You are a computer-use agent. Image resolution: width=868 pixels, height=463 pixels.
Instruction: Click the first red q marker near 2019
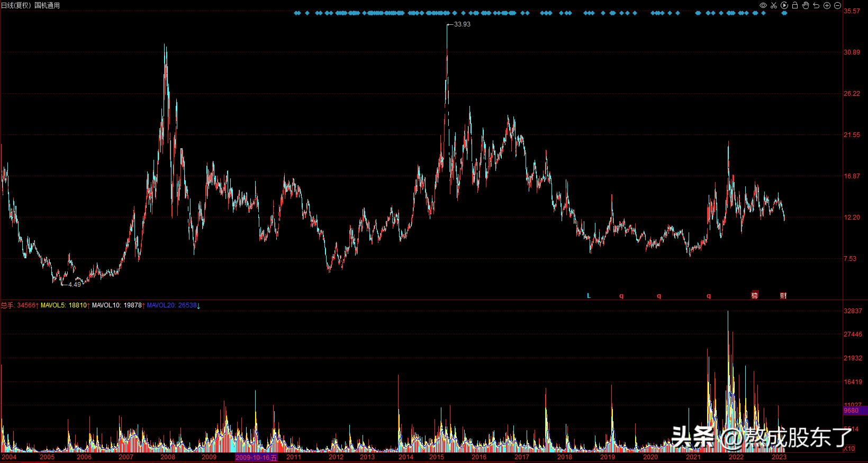(621, 296)
